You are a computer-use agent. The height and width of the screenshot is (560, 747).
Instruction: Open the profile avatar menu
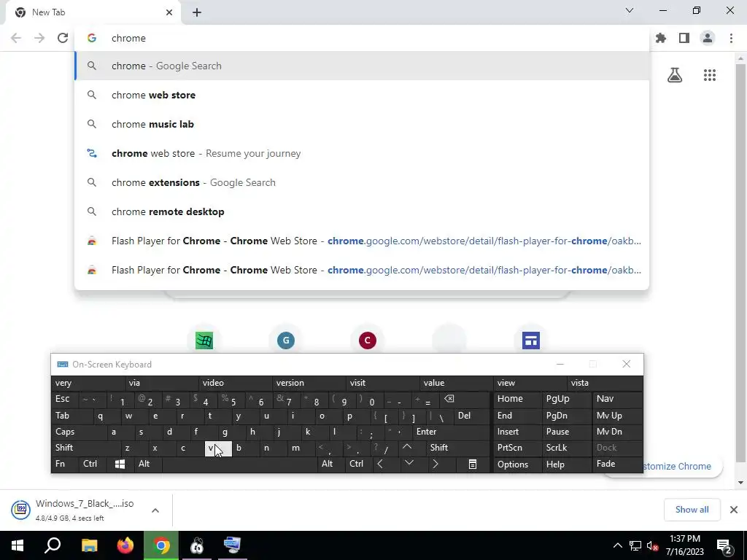[x=708, y=38]
